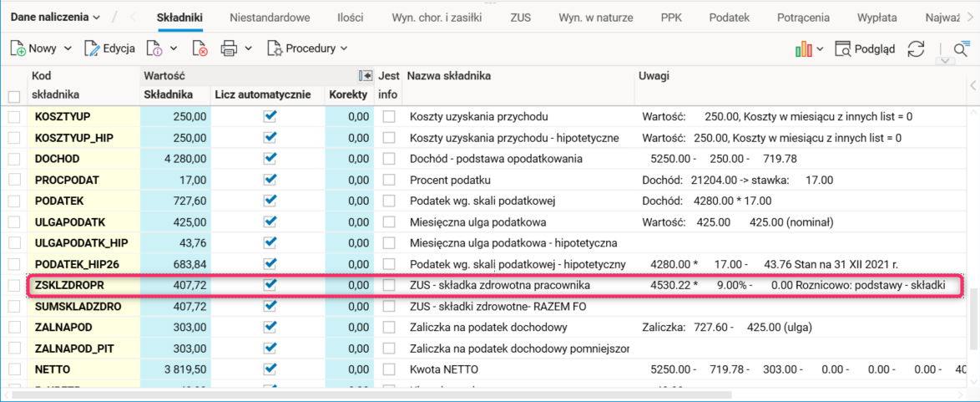Viewport: 980px width, 402px height.
Task: Click the search magnifier filter icon
Action: 961,48
